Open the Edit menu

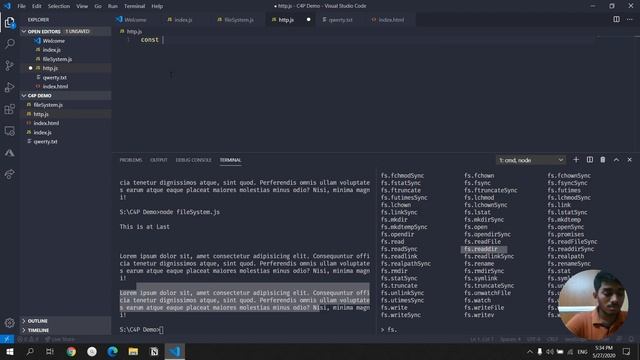click(x=37, y=6)
